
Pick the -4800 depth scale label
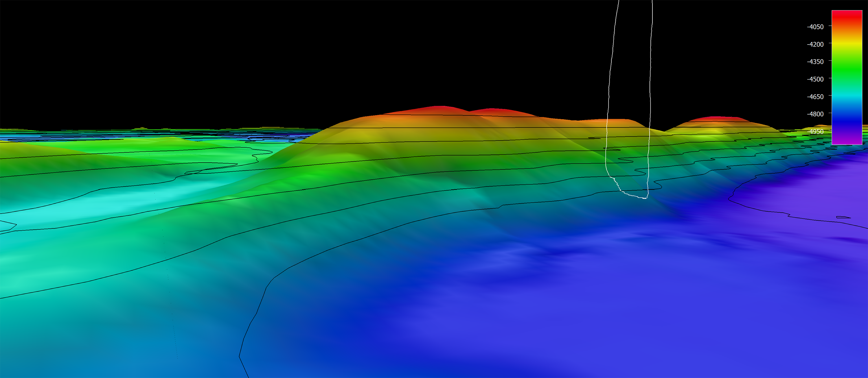tap(815, 114)
